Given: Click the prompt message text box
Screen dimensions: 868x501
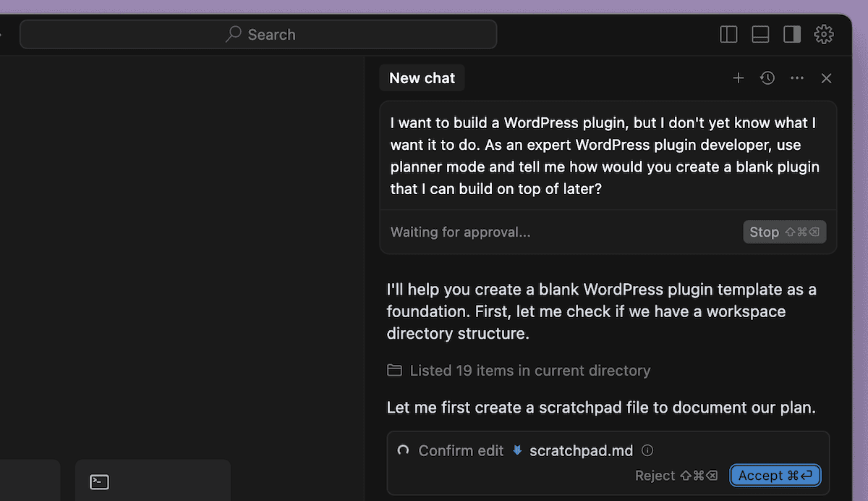Looking at the screenshot, I should 608,156.
